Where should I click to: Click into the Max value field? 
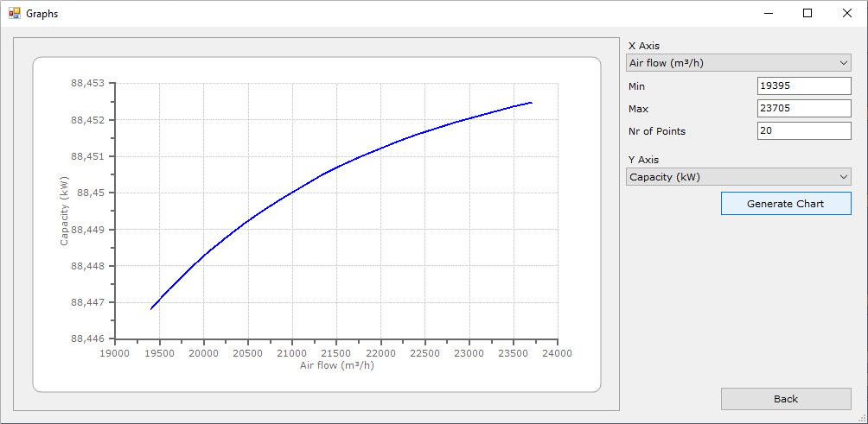tap(803, 109)
